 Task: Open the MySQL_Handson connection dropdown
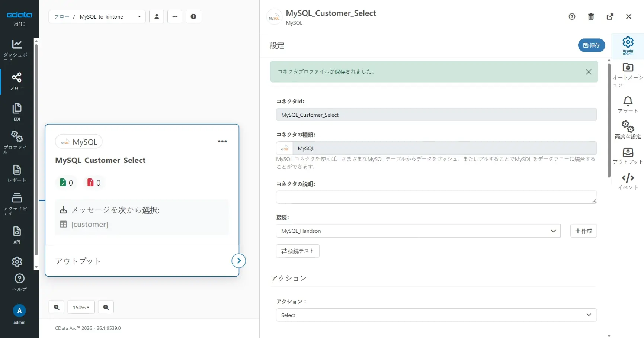(417, 231)
